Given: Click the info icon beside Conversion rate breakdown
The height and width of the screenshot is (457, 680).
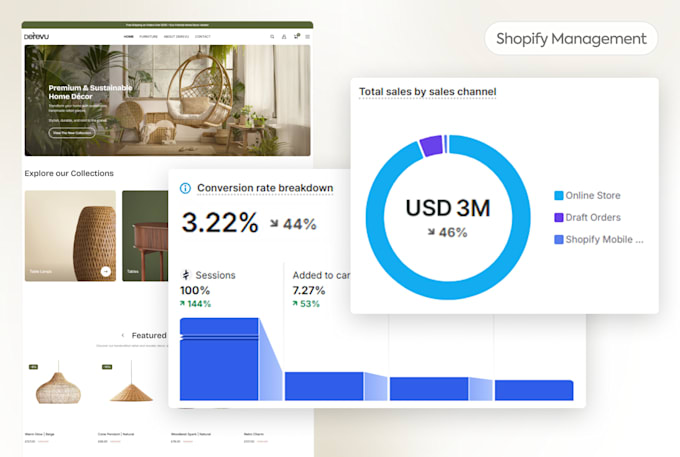Looking at the screenshot, I should tap(185, 188).
